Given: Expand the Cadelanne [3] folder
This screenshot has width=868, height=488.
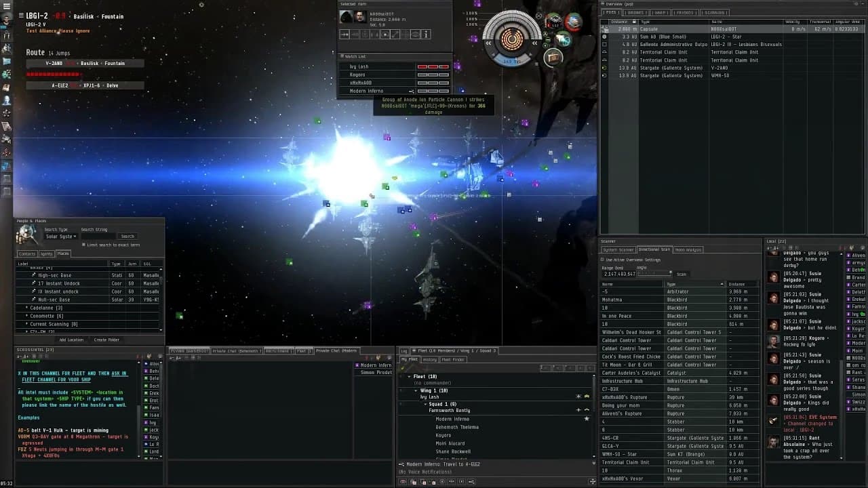Looking at the screenshot, I should [27, 308].
